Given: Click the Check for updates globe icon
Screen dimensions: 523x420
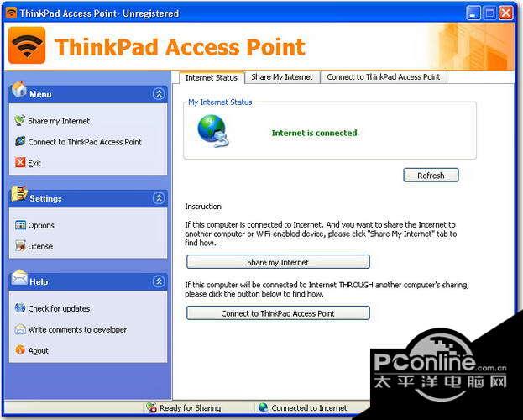Looking at the screenshot, I should [20, 308].
